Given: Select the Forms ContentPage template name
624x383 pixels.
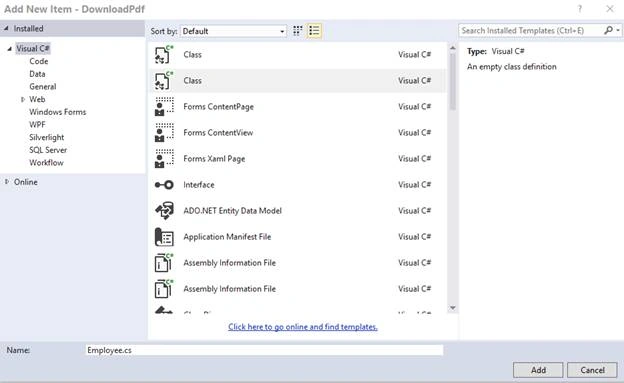Looking at the screenshot, I should 218,107.
